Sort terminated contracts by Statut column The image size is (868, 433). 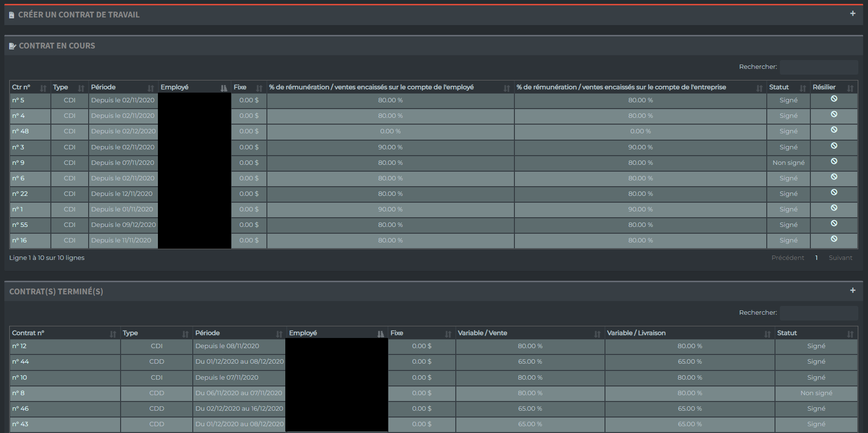(x=816, y=333)
